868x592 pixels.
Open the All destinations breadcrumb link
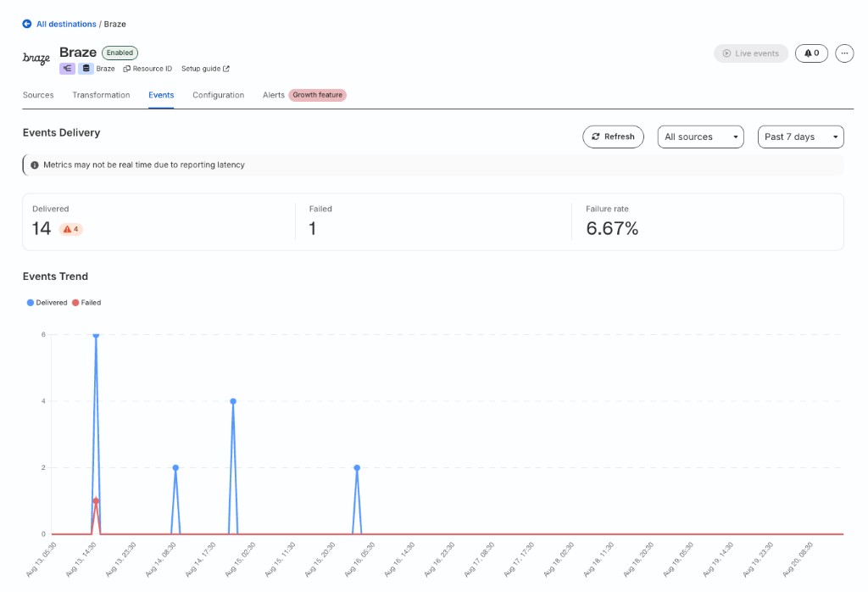[x=66, y=24]
